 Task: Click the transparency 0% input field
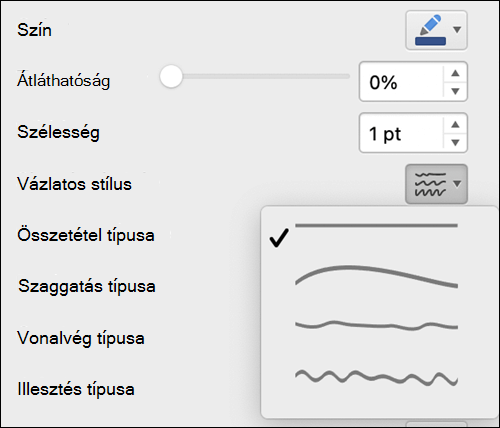(401, 82)
